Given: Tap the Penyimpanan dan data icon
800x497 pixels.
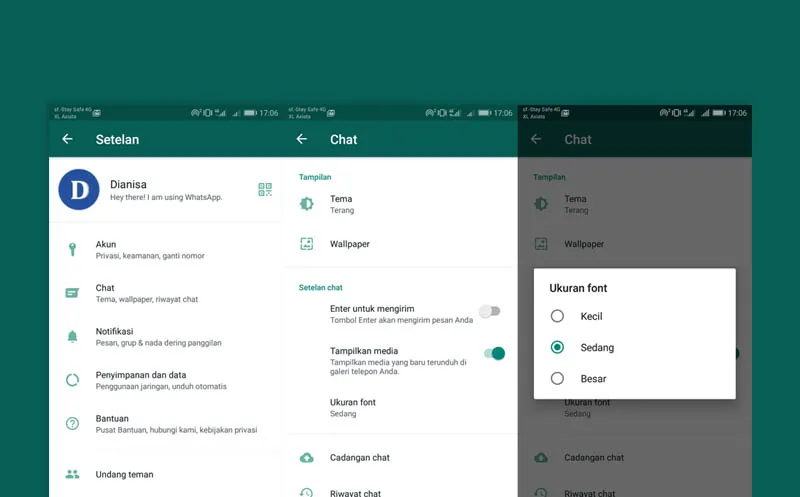Looking at the screenshot, I should click(72, 380).
